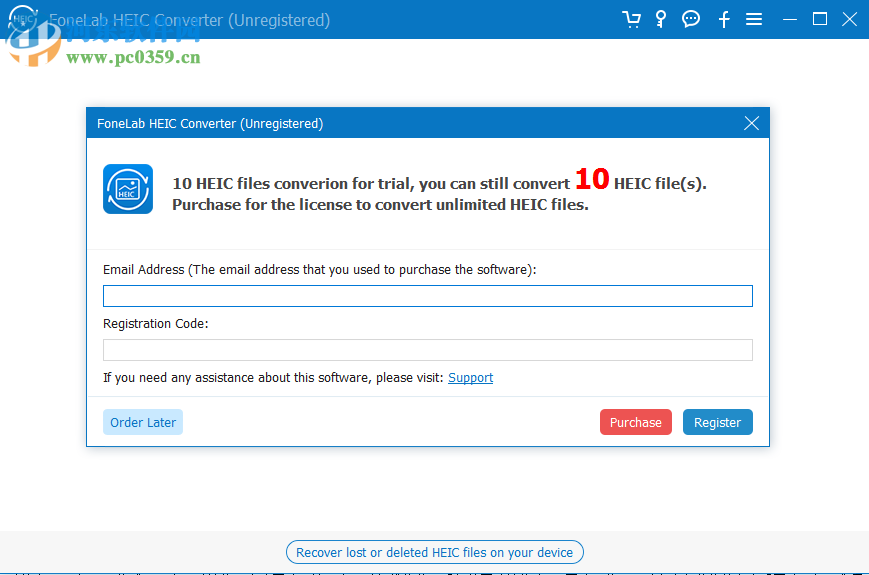Click the red trial count '10'
869x575 pixels.
tap(592, 179)
